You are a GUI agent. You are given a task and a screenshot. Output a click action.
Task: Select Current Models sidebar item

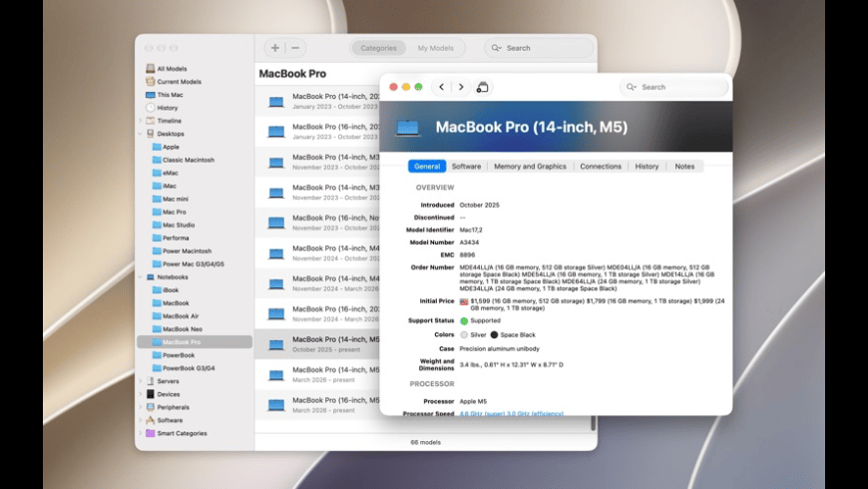(174, 82)
